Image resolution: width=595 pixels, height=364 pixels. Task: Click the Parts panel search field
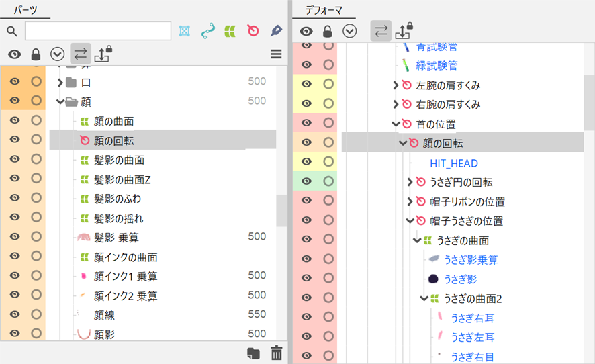pyautogui.click(x=98, y=31)
